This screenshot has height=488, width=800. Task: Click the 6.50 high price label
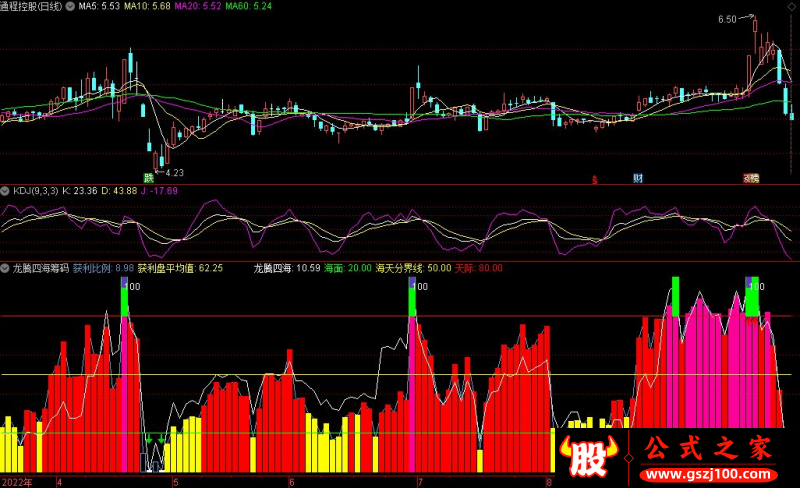[727, 19]
